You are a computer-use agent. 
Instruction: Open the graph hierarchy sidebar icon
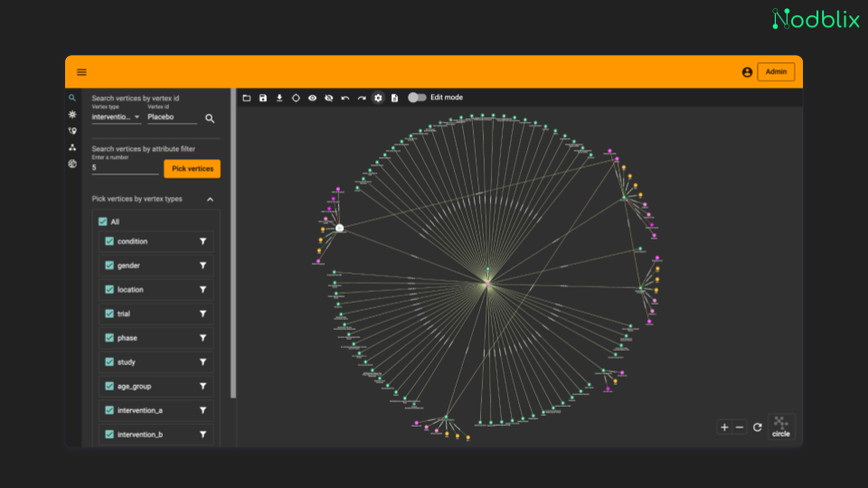click(x=72, y=147)
